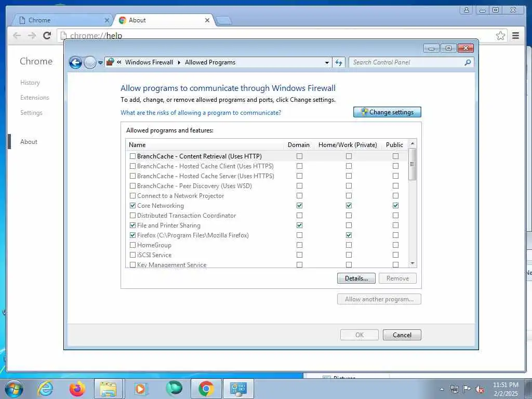Screen dimensions: 532x399
Task: Click the Details... button
Action: coord(356,278)
